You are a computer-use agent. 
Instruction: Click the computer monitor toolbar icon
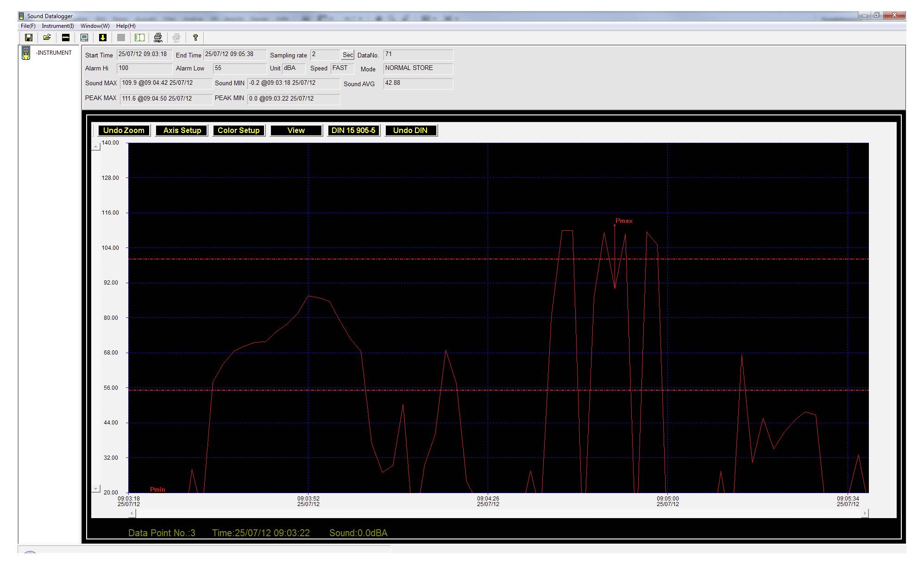point(84,38)
